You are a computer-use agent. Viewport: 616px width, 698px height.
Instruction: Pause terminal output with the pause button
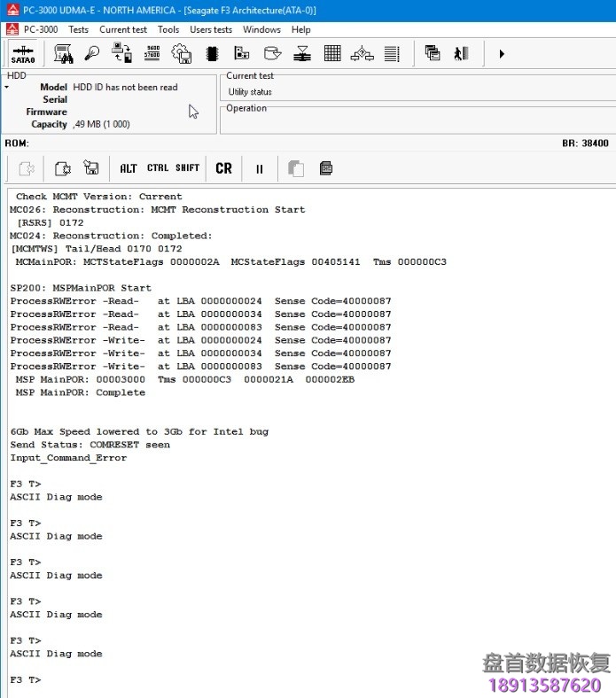click(260, 168)
